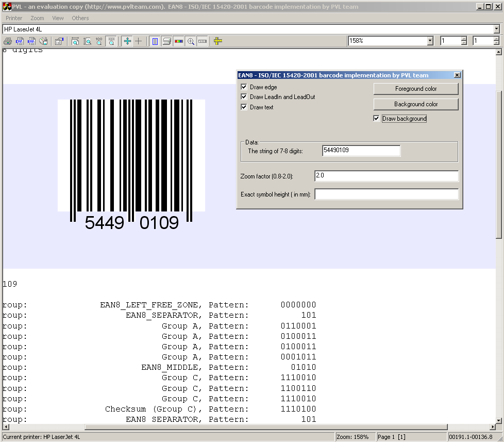Click pattern value 1100110
504x442 pixels.
click(298, 388)
